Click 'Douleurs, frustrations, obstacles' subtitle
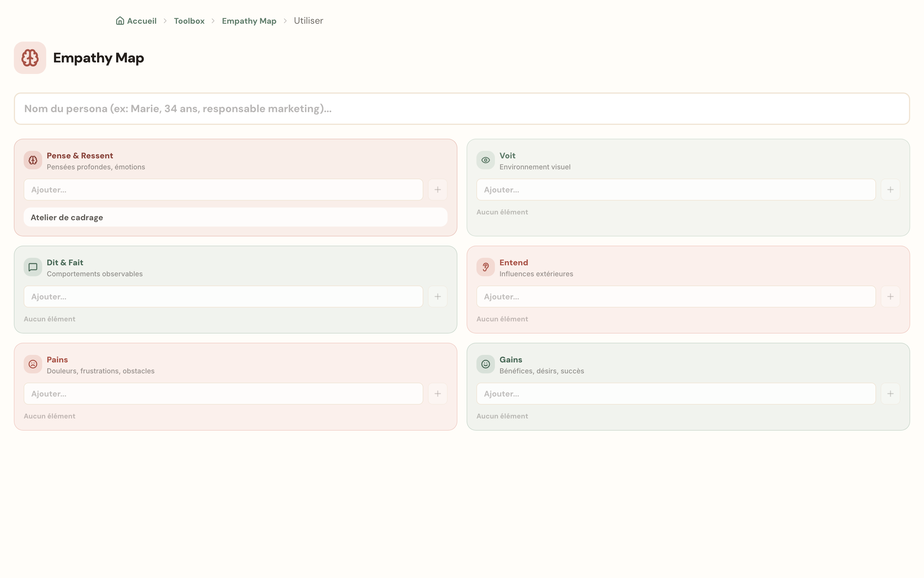Image resolution: width=924 pixels, height=578 pixels. (100, 371)
